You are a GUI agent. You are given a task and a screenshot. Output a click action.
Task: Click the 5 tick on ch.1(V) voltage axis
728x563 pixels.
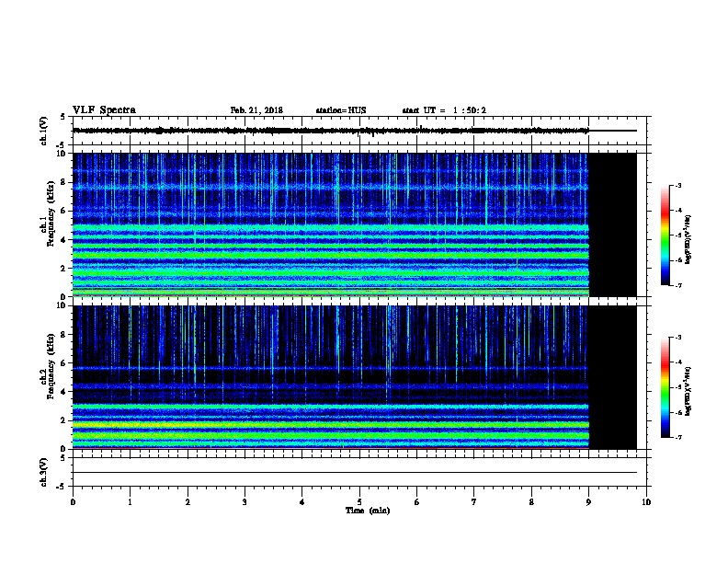tap(63, 117)
